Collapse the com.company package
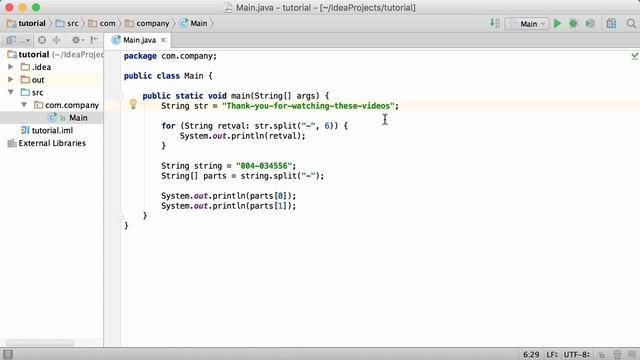This screenshot has width=640, height=360. pyautogui.click(x=24, y=105)
